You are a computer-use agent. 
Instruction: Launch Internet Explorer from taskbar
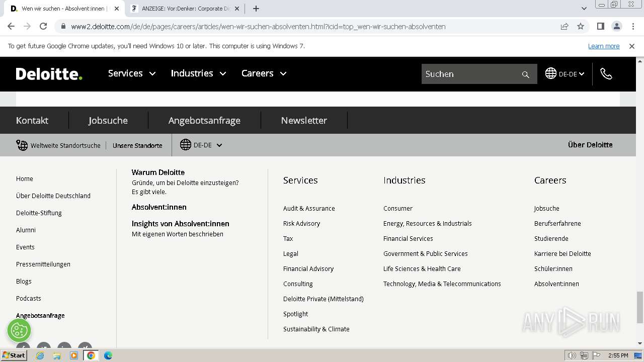pos(40,355)
